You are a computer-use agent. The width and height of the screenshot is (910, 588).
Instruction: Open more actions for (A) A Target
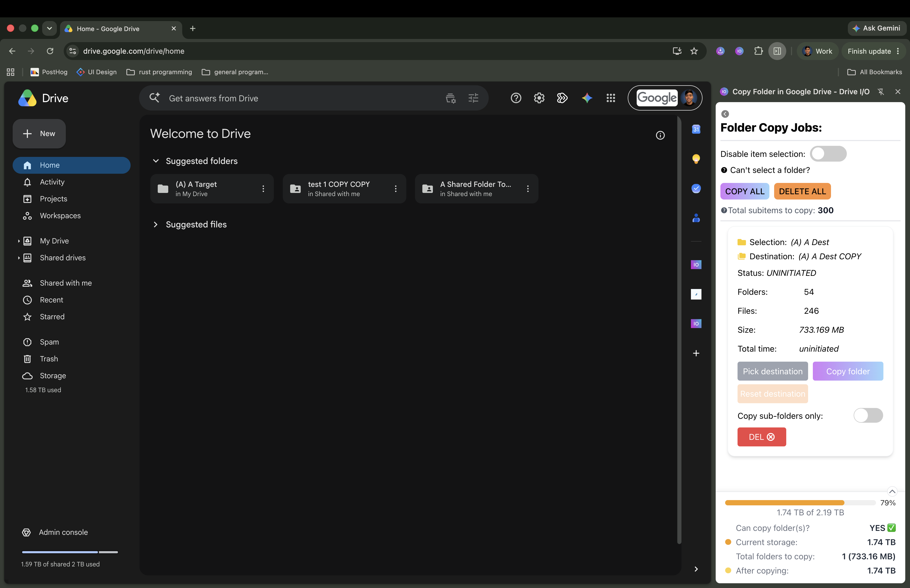click(x=263, y=189)
